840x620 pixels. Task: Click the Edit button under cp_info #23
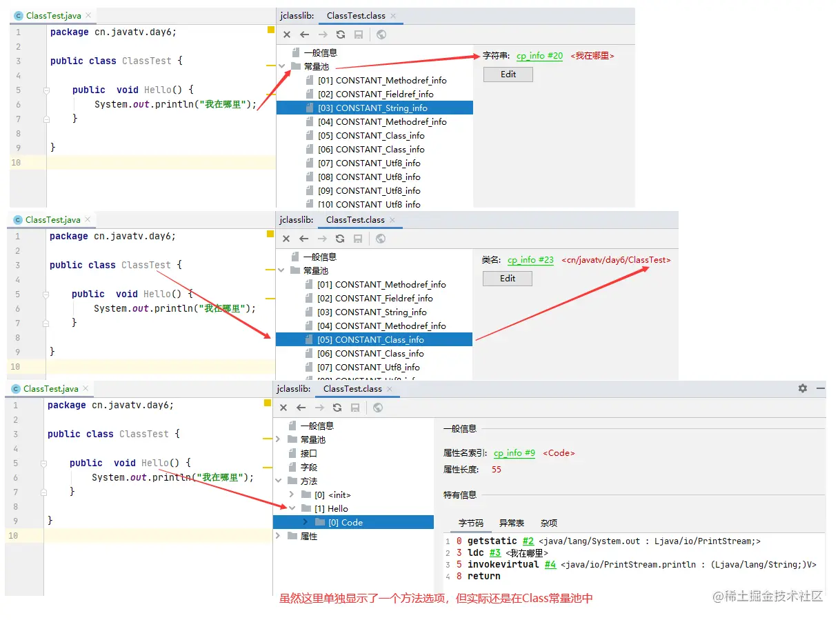click(x=508, y=279)
